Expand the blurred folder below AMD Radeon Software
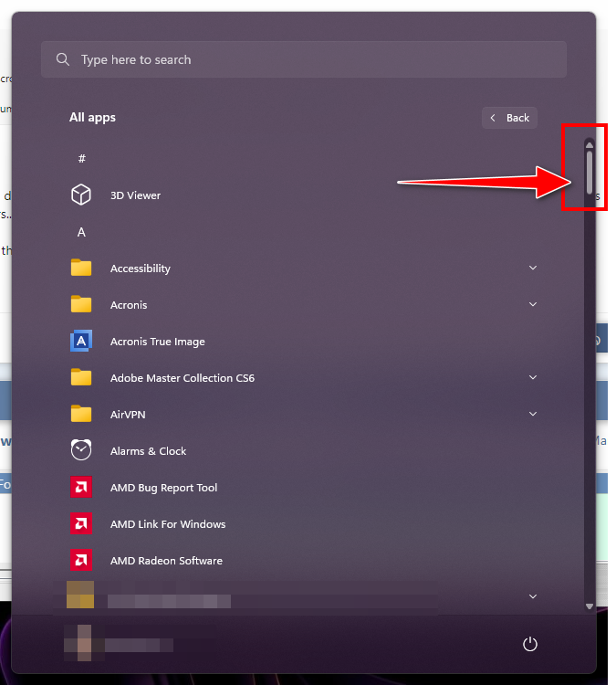 click(533, 596)
